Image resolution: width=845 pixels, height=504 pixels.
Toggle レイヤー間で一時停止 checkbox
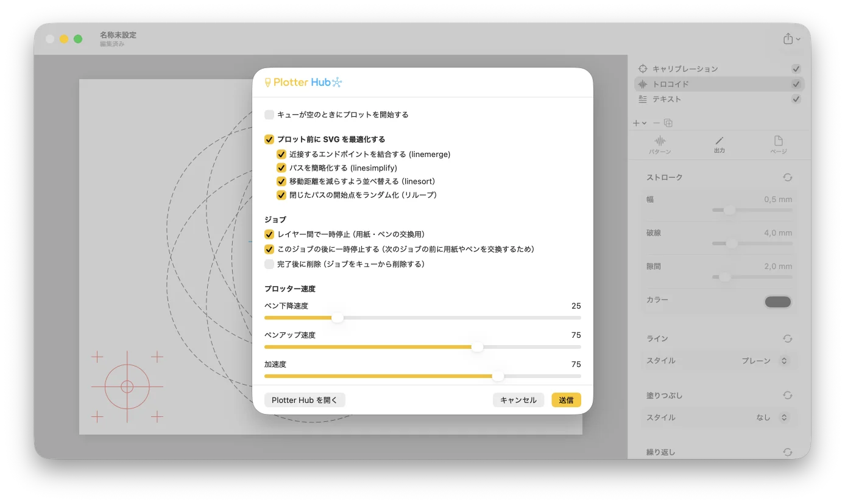(x=269, y=234)
